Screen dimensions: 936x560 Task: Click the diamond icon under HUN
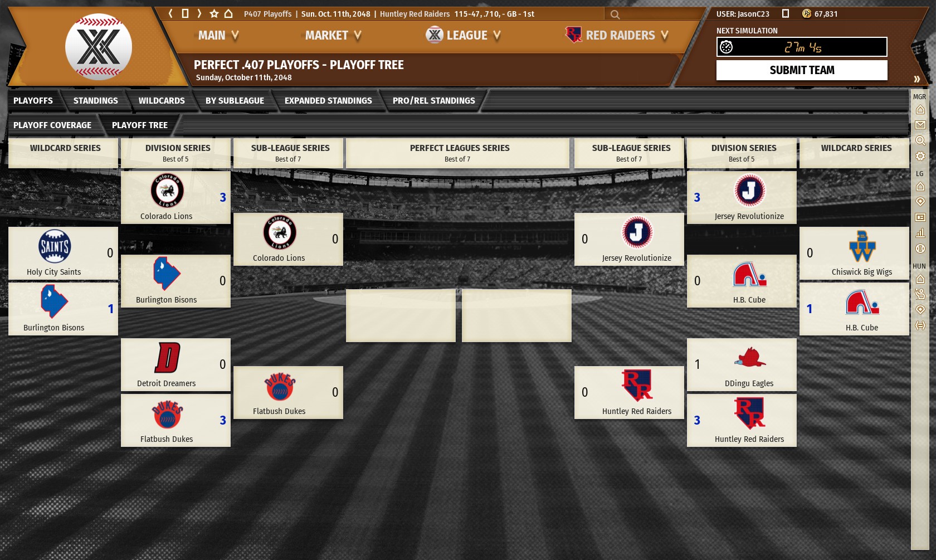tap(920, 310)
